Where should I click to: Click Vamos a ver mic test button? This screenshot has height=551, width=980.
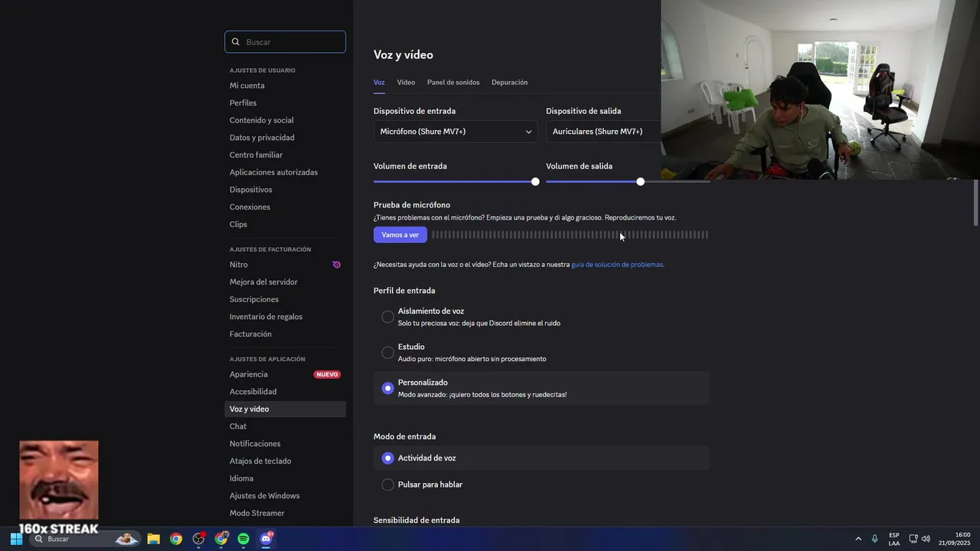tap(400, 235)
